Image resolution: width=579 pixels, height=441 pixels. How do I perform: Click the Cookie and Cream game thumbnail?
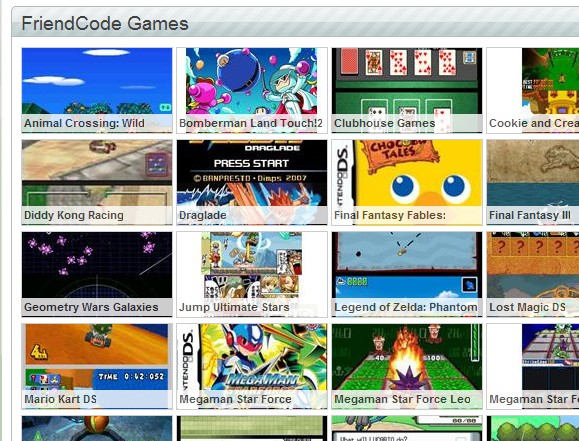(533, 90)
